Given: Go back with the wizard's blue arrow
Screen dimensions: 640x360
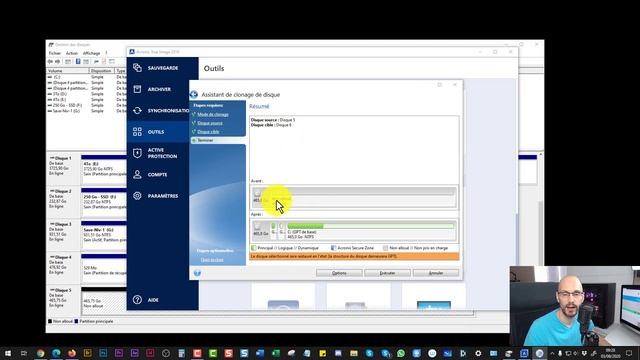Looking at the screenshot, I should coord(194,95).
